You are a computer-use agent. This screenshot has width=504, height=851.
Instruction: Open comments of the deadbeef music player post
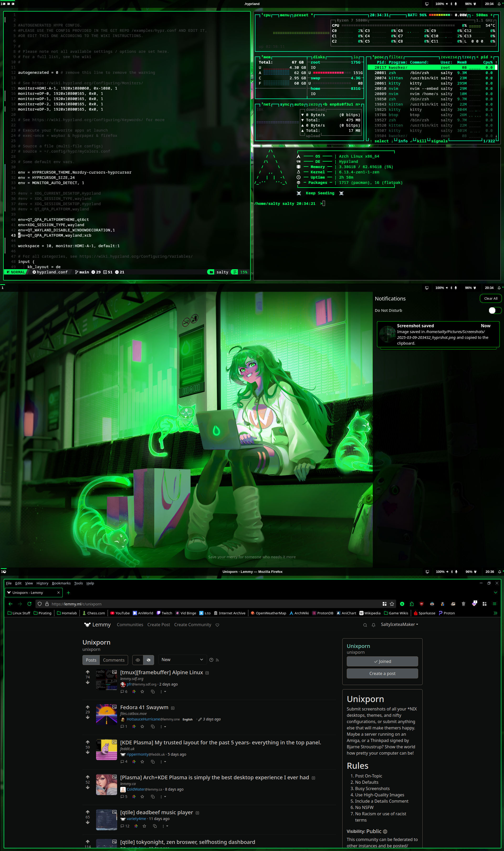click(125, 826)
